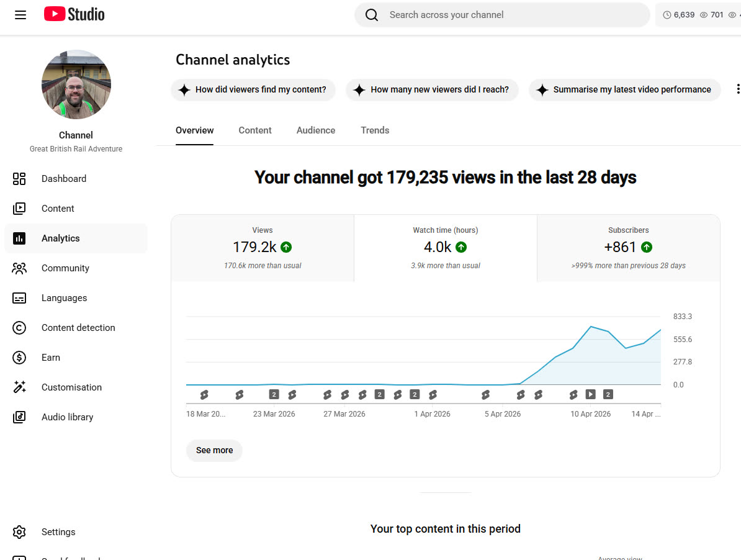This screenshot has width=741, height=560.
Task: Click the magnifying glass search icon
Action: (x=372, y=15)
